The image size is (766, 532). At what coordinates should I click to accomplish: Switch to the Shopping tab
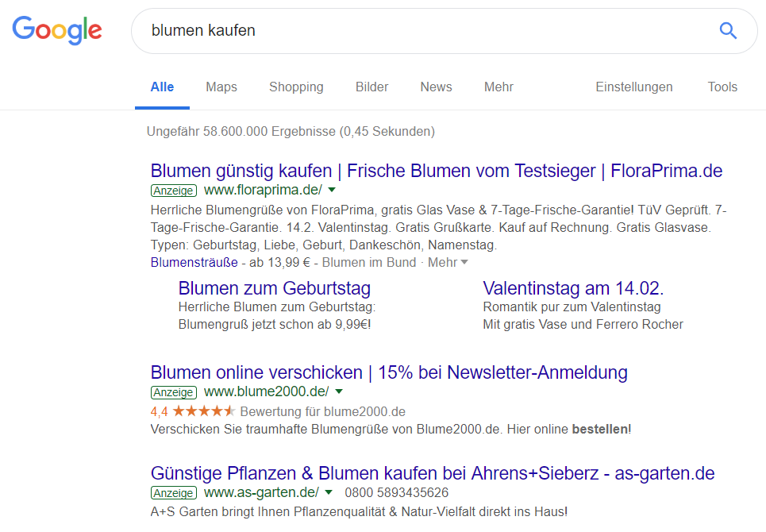(x=296, y=87)
